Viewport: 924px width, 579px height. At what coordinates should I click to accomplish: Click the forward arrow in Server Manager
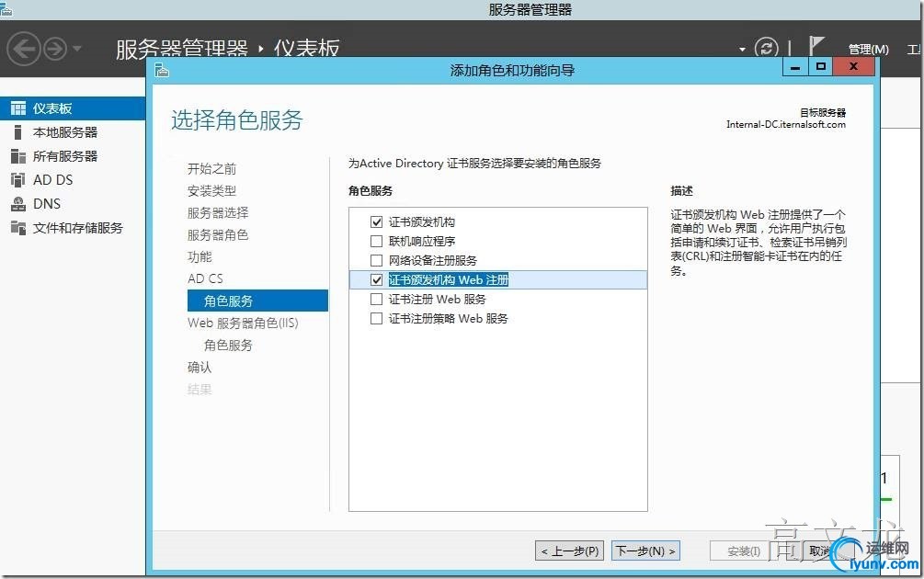(55, 49)
